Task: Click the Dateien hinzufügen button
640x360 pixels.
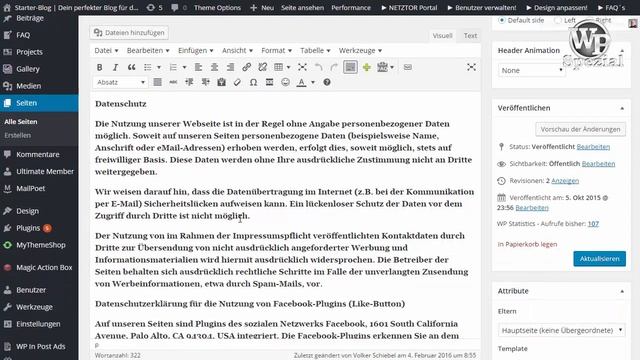Action: pos(129,33)
